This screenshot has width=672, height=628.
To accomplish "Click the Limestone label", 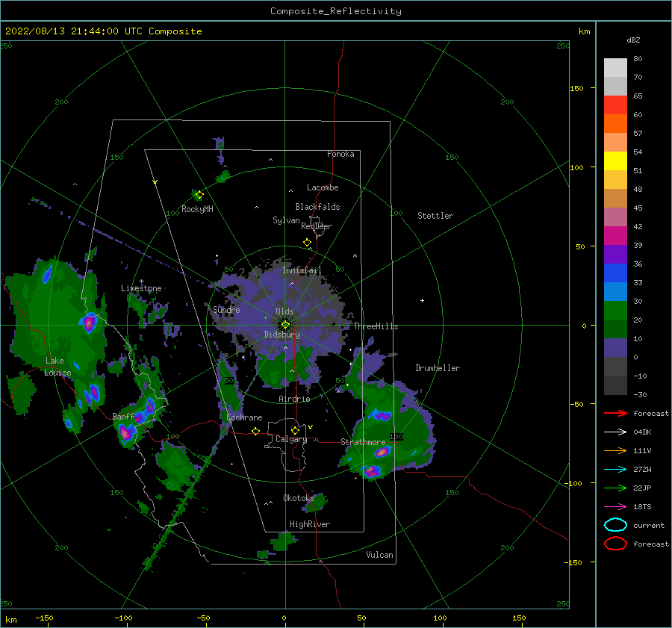I will pos(141,288).
